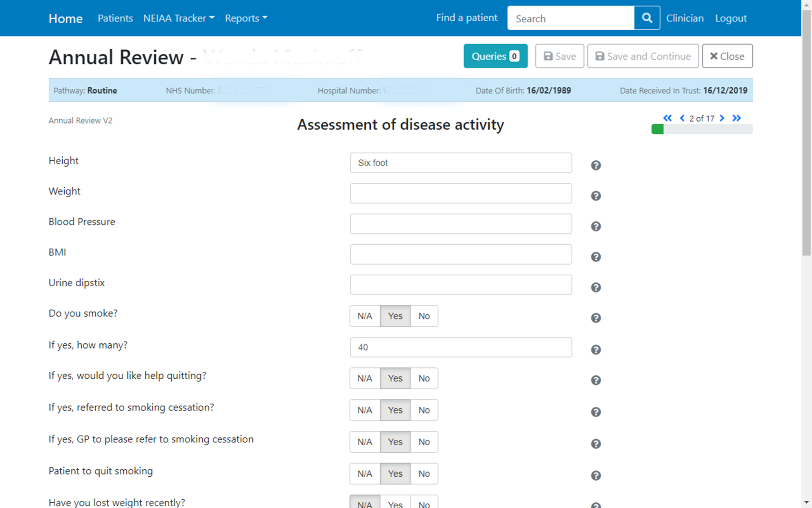Go to next page chevron icon
The height and width of the screenshot is (508, 812).
pyautogui.click(x=722, y=118)
